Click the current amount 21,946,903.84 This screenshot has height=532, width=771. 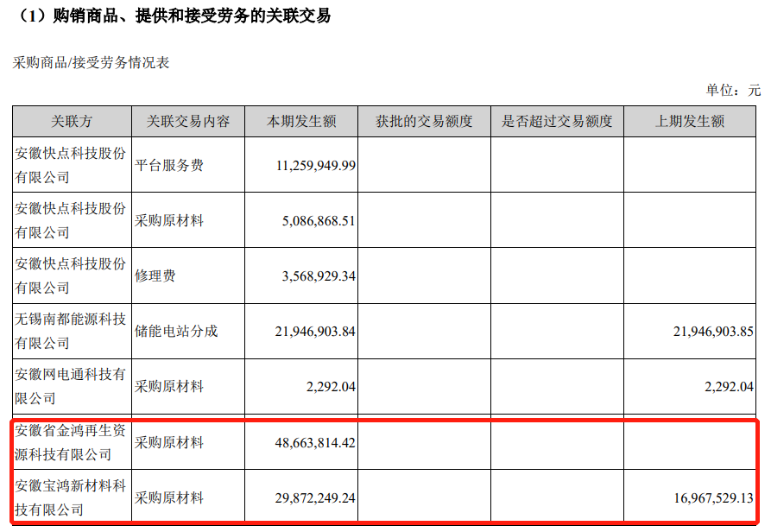click(x=315, y=332)
